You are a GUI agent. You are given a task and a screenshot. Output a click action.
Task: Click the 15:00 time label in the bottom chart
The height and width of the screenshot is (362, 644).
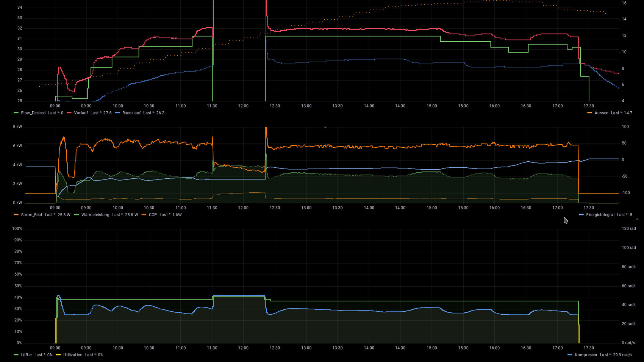click(431, 348)
